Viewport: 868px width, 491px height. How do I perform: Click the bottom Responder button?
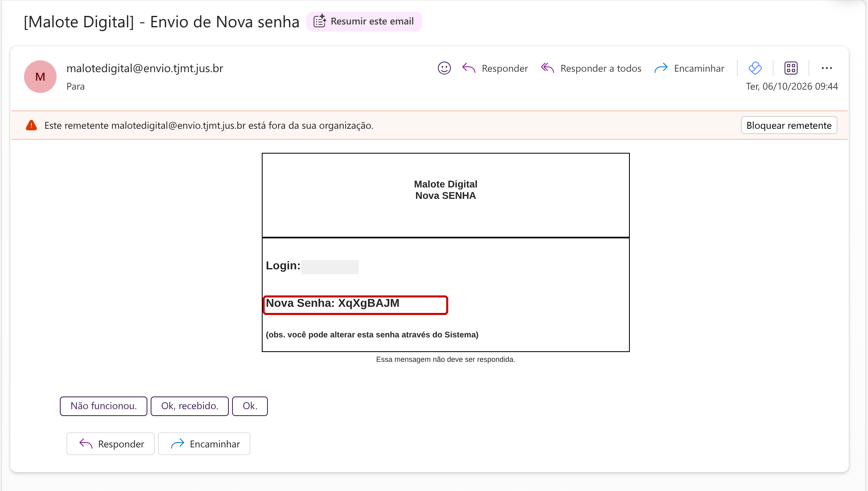(x=111, y=444)
